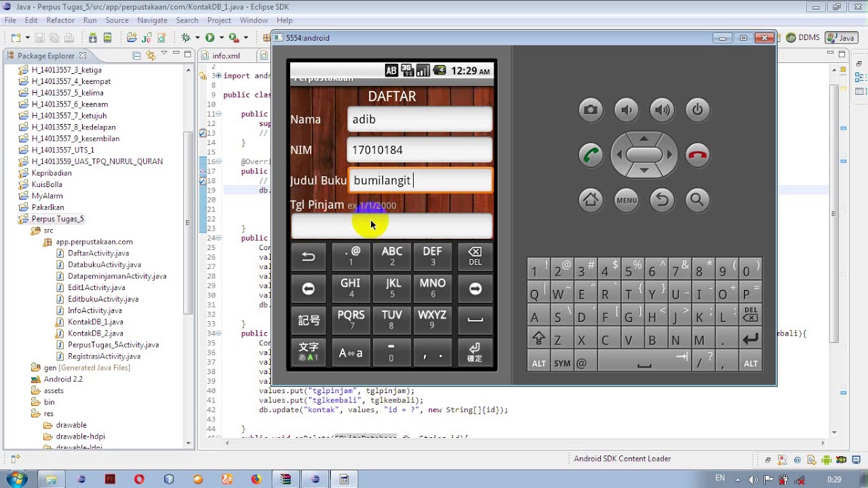Screen dimensions: 868x488
Task: Select RegistrasiActivity.java in the tree
Action: (x=104, y=356)
